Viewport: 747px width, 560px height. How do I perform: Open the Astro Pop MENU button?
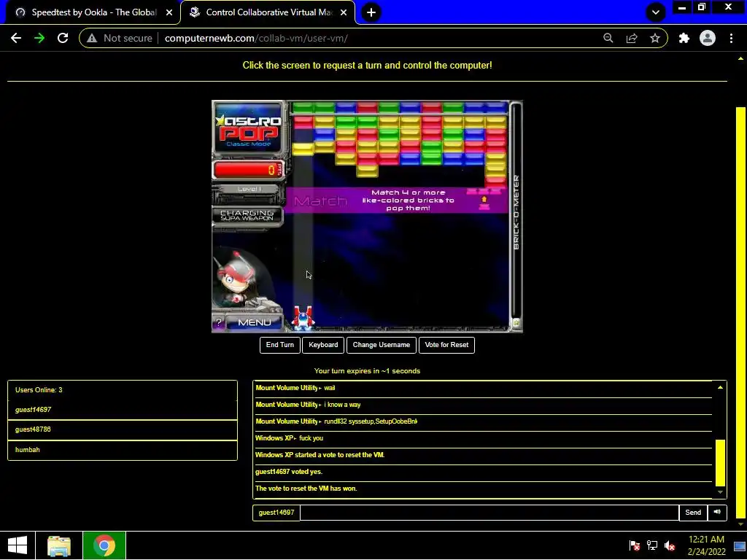click(x=255, y=322)
